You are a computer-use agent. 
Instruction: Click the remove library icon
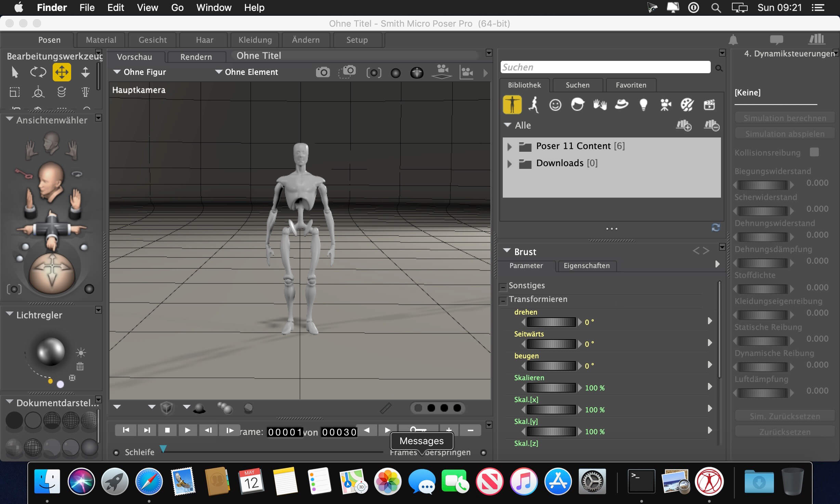[x=711, y=125]
